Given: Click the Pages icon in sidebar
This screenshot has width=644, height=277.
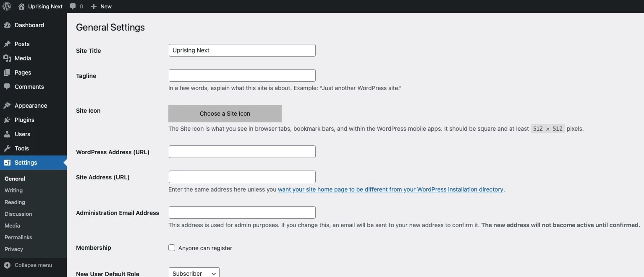Looking at the screenshot, I should click(x=7, y=72).
